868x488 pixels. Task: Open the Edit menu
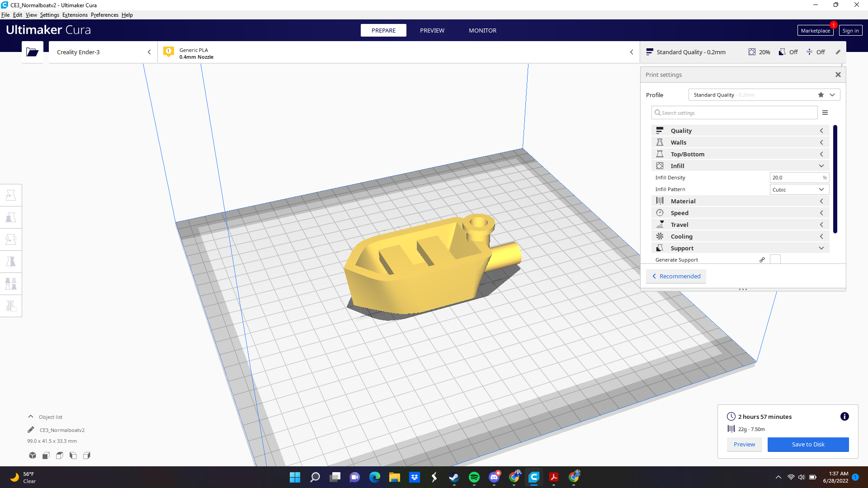[18, 15]
